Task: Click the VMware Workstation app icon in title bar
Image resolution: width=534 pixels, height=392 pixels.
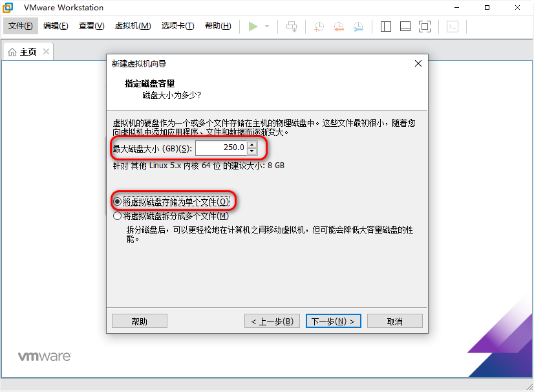Action: [8, 8]
